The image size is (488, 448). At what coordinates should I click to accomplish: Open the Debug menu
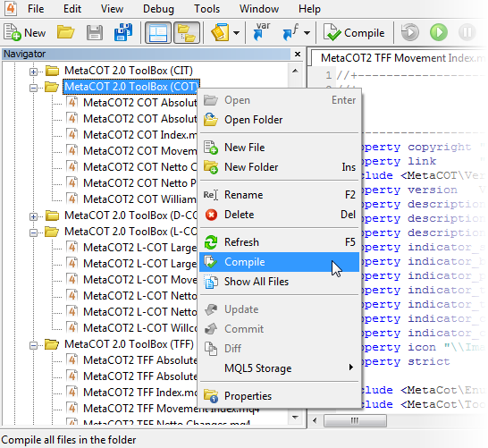158,9
